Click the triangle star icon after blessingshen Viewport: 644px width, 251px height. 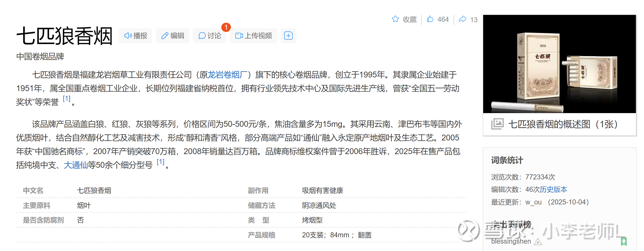pos(538,242)
